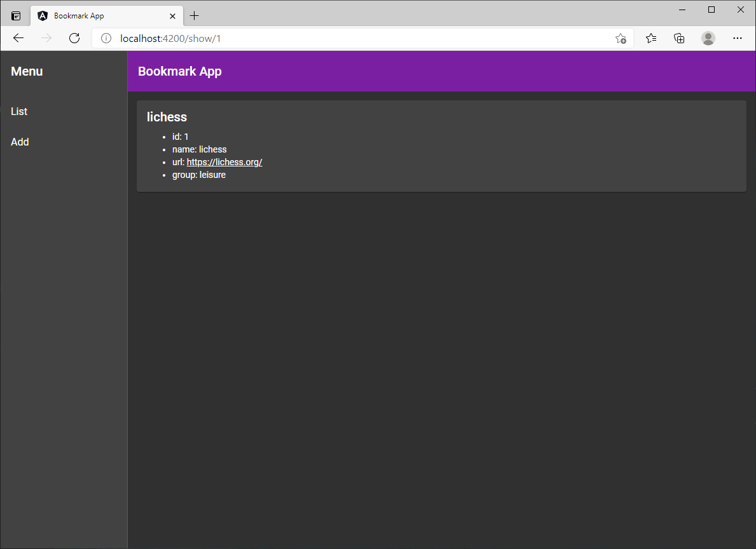This screenshot has width=756, height=549.
Task: Open the browser profile avatar
Action: point(708,38)
